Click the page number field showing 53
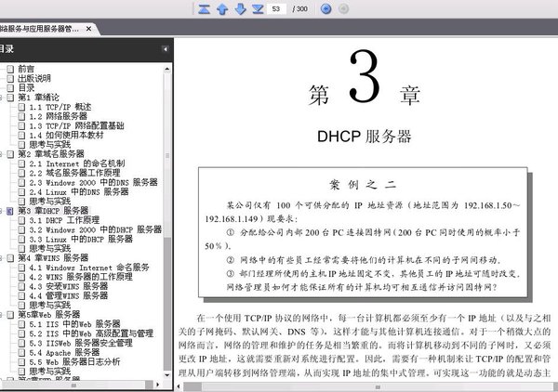The image size is (558, 392). (276, 9)
